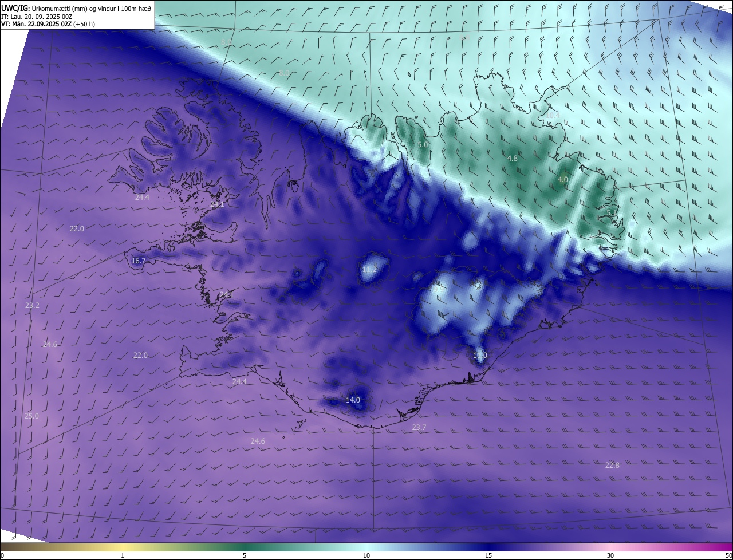
Task: Click the pink color band above the 30 tick
Action: pos(610,547)
